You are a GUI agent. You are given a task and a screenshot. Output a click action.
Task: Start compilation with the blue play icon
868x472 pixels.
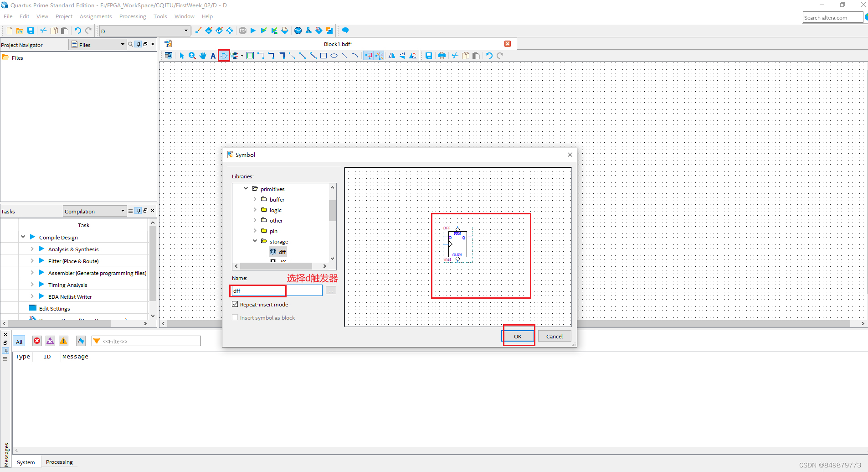(253, 31)
